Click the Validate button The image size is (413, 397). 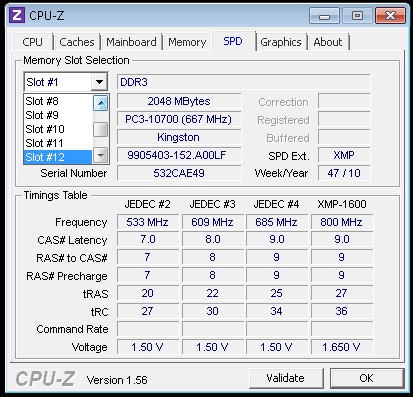click(x=286, y=378)
